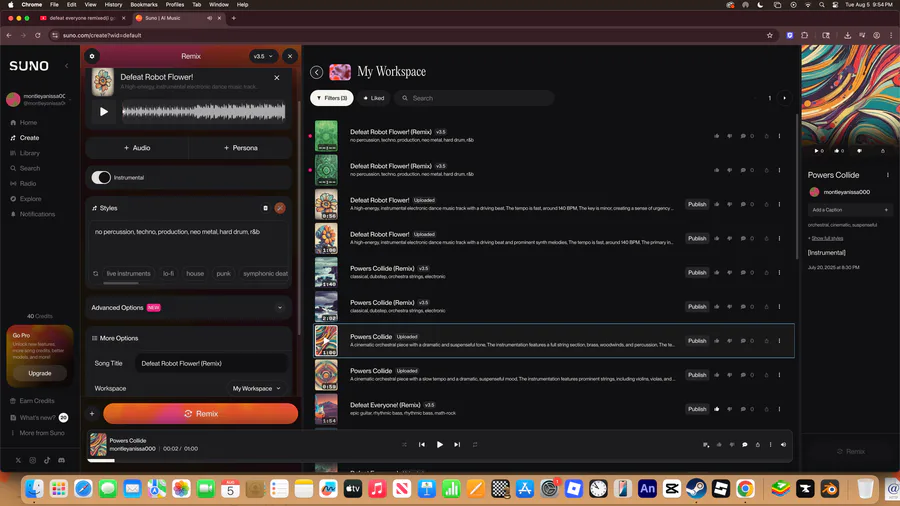
Task: Click Upgrade in the Go Pro card
Action: point(40,373)
